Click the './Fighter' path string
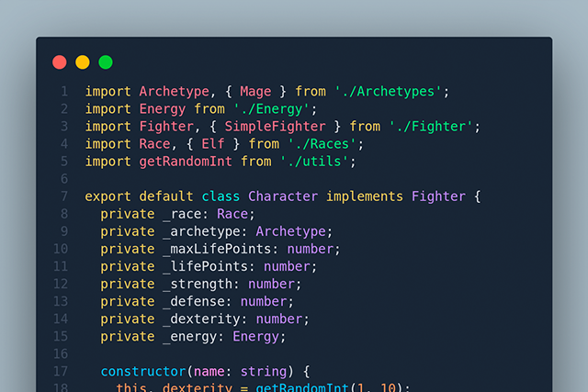Image resolution: width=588 pixels, height=392 pixels. pyautogui.click(x=431, y=127)
